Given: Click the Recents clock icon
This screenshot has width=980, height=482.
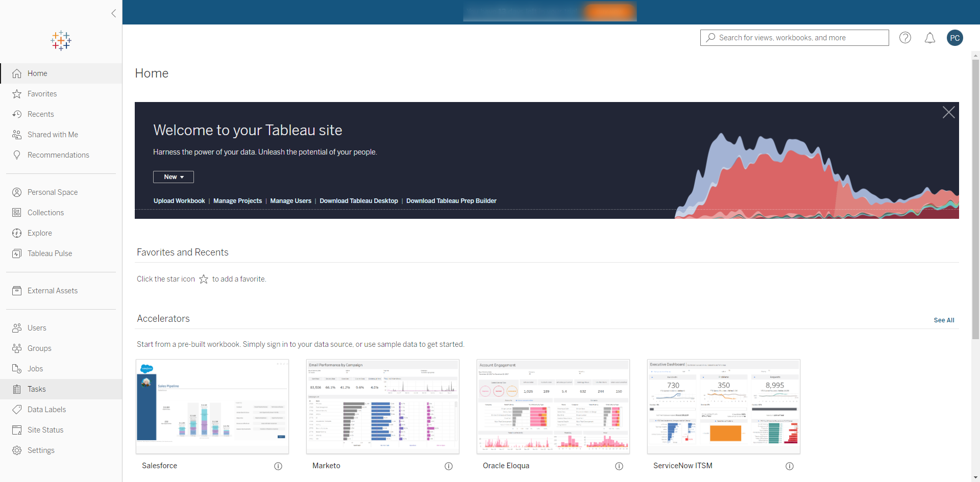Looking at the screenshot, I should [x=17, y=114].
